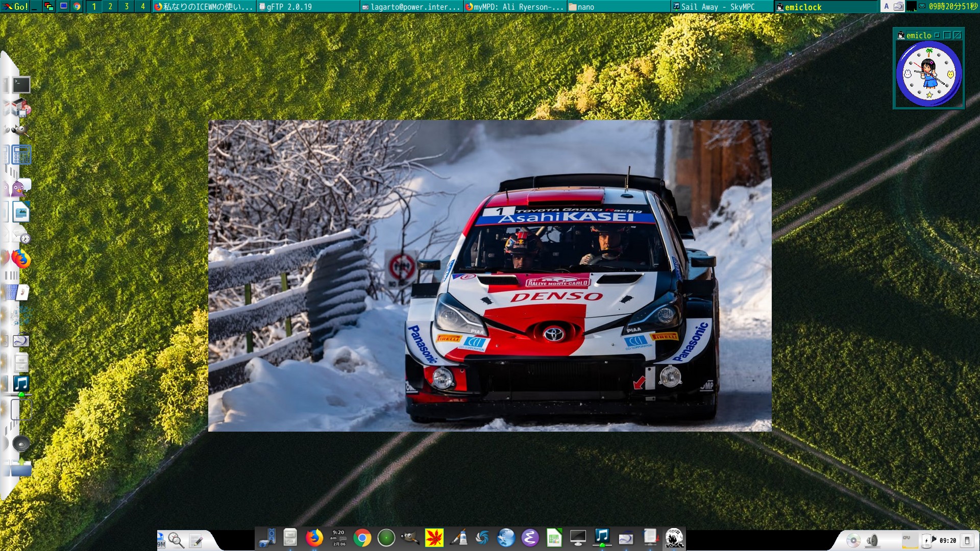Launch Emacs from the bottom dock

530,538
